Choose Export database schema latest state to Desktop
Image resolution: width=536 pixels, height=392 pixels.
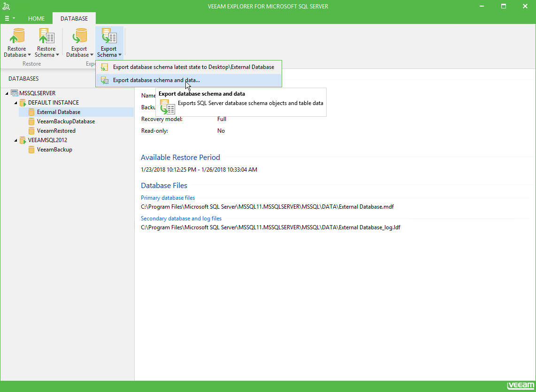tap(189, 67)
